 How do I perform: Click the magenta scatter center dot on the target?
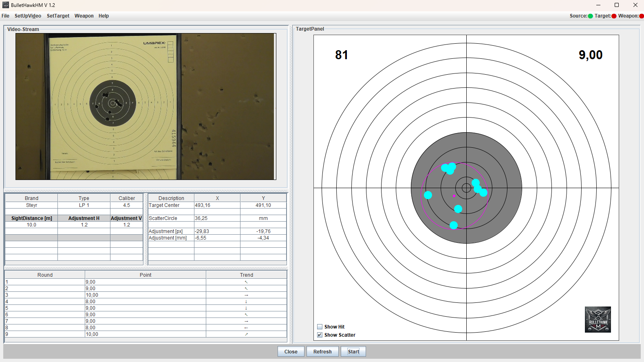[454, 196]
